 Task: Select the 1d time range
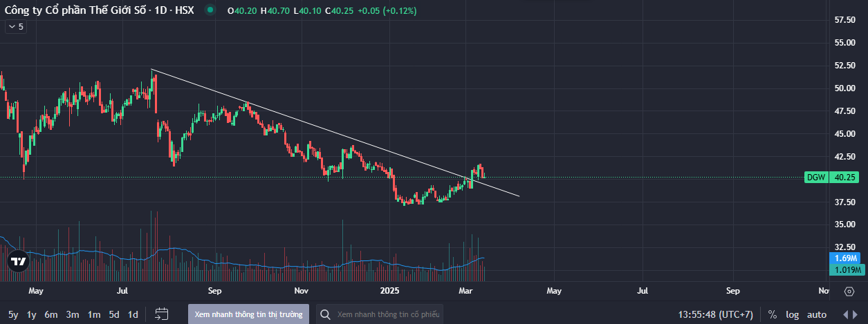tap(133, 314)
